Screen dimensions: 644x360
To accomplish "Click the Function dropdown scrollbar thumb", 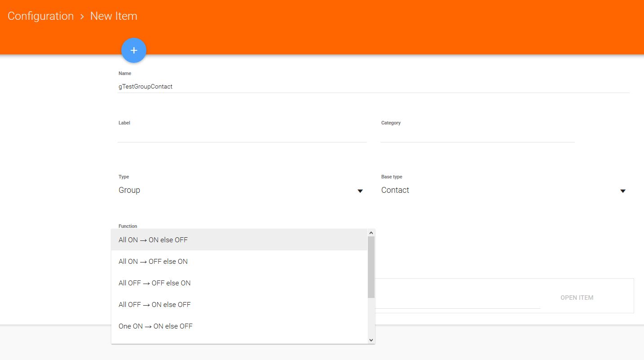I will (371, 265).
